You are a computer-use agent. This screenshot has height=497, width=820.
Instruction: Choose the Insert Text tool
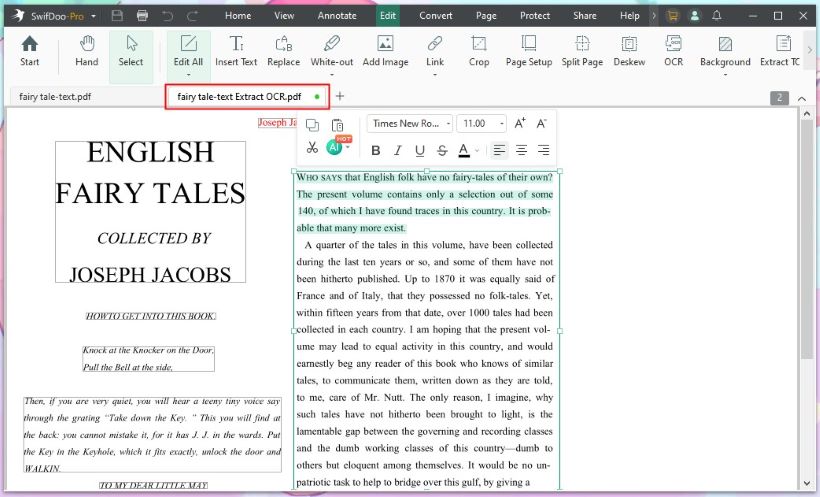pos(236,51)
